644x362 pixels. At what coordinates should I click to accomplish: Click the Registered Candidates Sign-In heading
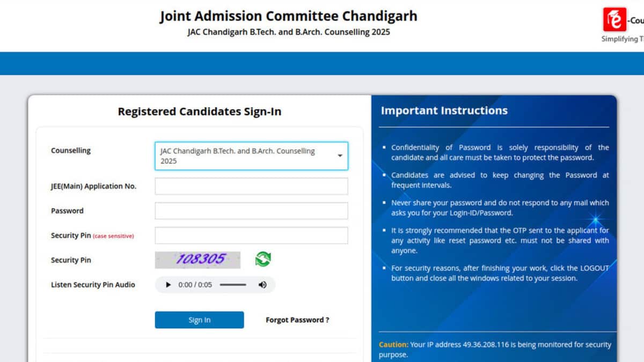[200, 111]
